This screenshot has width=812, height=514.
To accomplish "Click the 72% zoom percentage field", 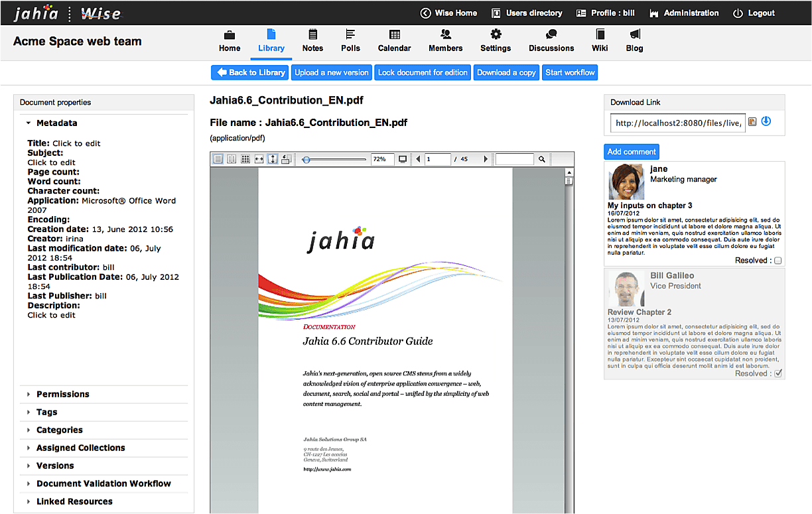I will click(381, 159).
